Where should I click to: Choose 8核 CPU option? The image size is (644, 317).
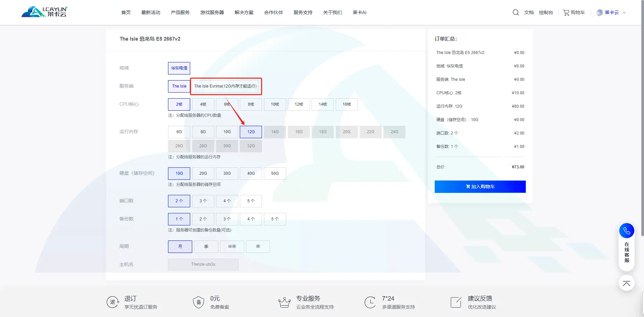click(251, 104)
